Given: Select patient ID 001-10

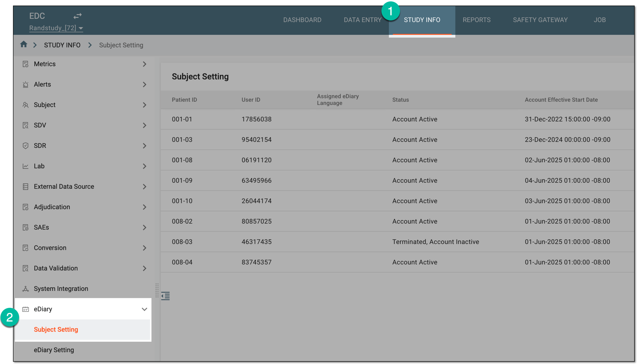Looking at the screenshot, I should pos(182,201).
